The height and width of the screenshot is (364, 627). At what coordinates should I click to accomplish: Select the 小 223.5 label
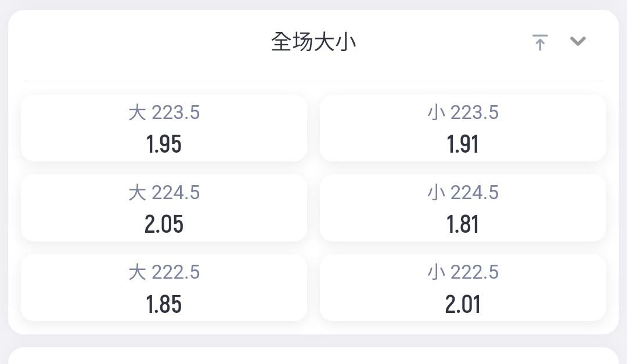pos(463,113)
